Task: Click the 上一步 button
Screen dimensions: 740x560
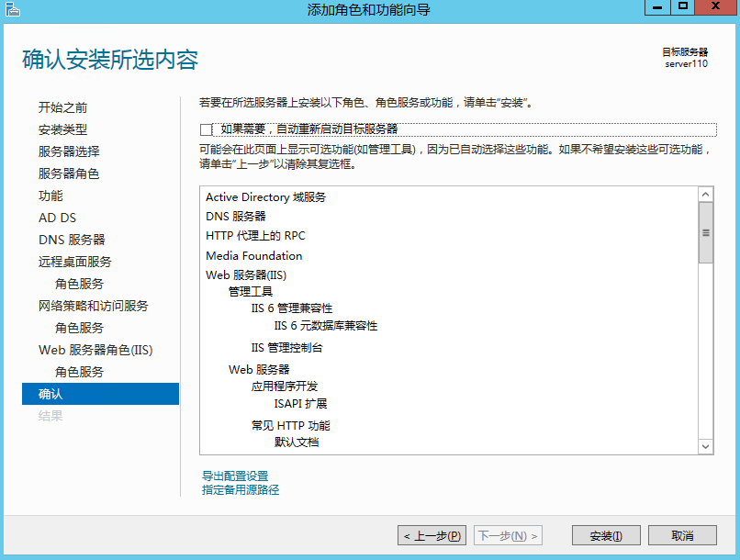Action: 432,536
